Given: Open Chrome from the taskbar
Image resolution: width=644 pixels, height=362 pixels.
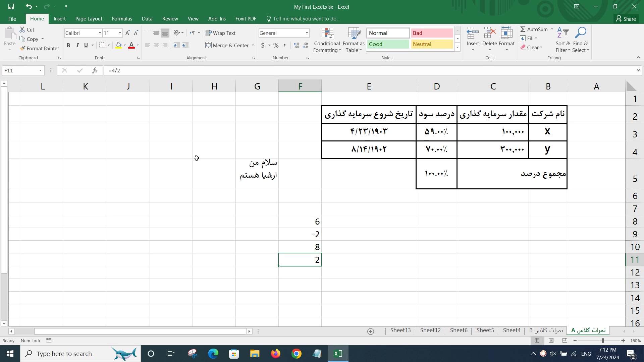Looking at the screenshot, I should click(296, 354).
